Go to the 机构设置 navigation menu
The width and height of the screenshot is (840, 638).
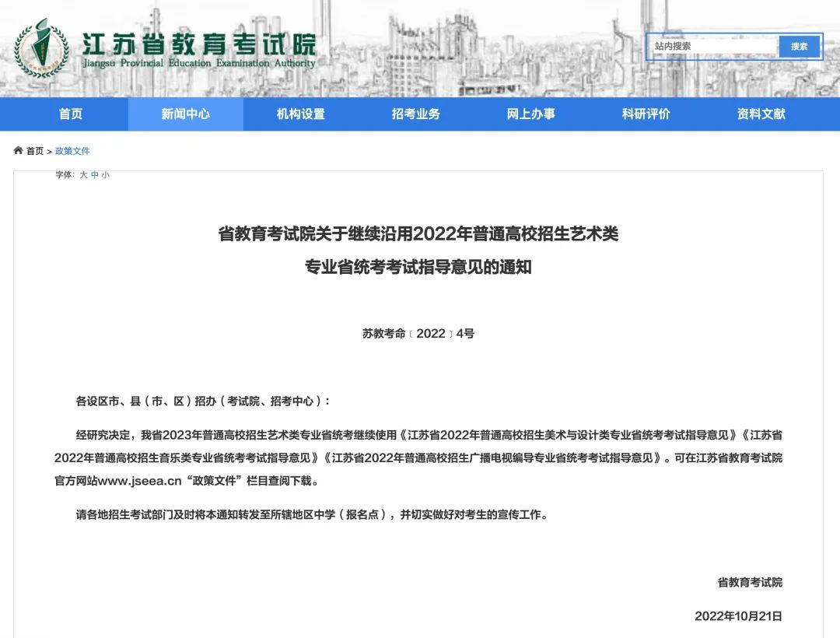coord(300,114)
